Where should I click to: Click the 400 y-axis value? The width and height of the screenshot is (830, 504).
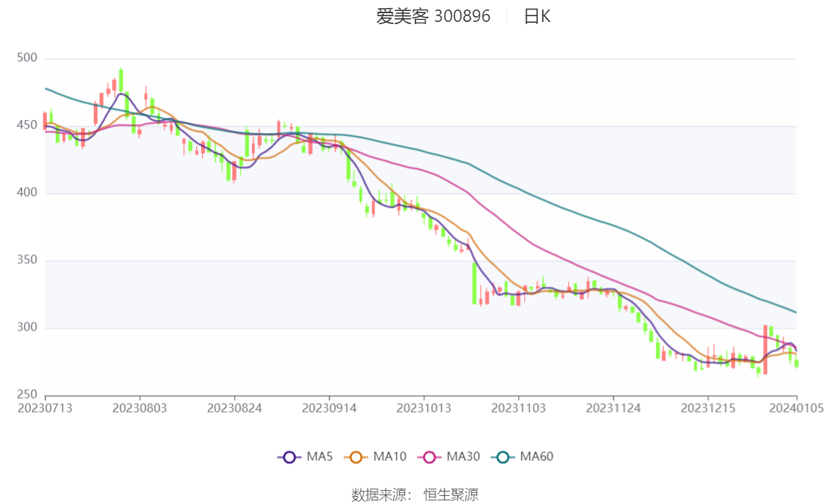coord(28,192)
